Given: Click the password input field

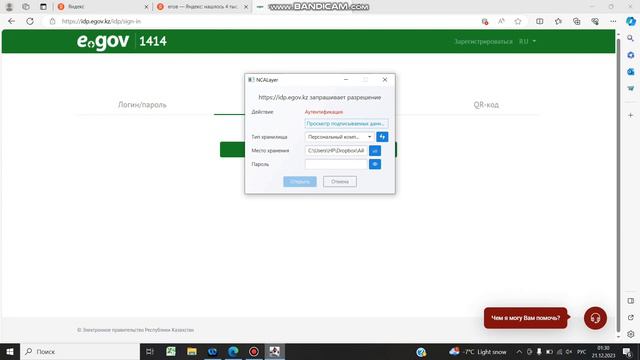Looking at the screenshot, I should pos(336,164).
